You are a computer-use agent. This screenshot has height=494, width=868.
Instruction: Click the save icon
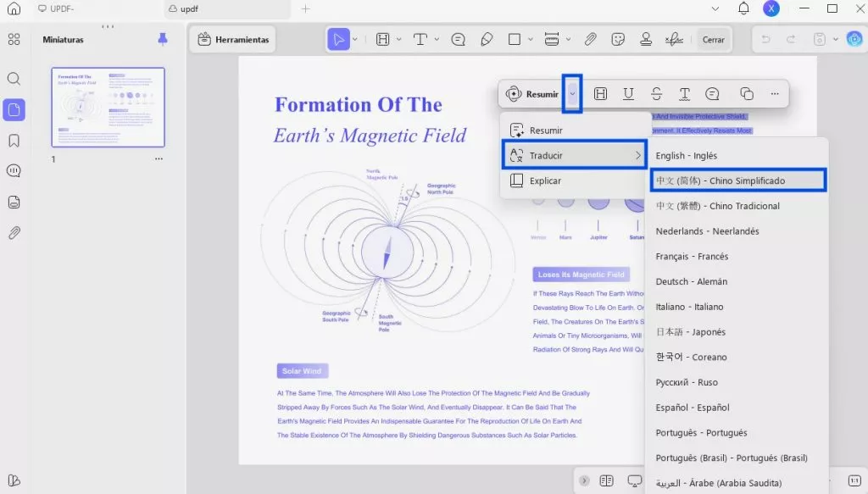820,39
